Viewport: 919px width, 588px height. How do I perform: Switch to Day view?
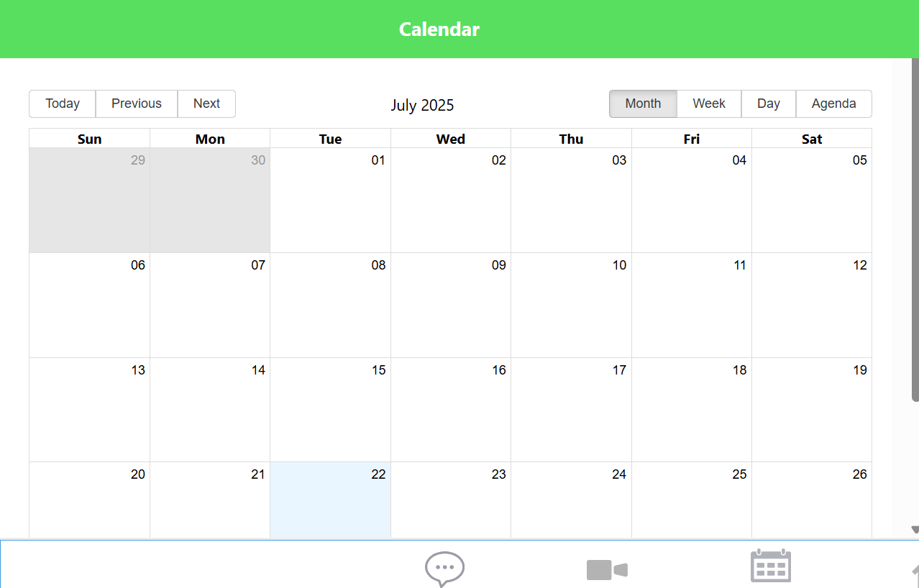point(768,104)
